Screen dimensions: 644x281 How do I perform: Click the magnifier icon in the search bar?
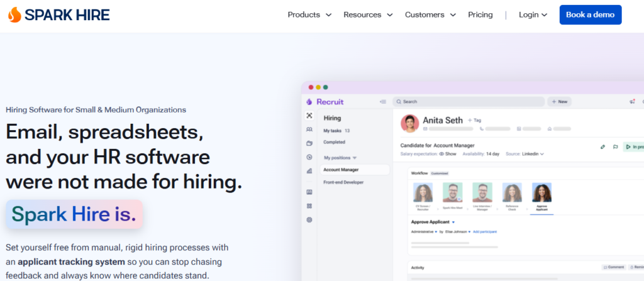(x=399, y=101)
